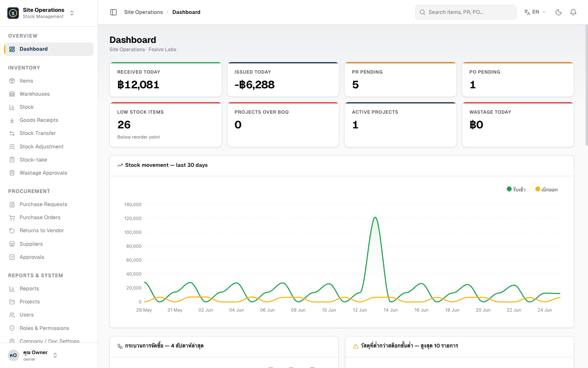Image resolution: width=588 pixels, height=368 pixels.
Task: Open Roles & Permissions page
Action: (49, 328)
